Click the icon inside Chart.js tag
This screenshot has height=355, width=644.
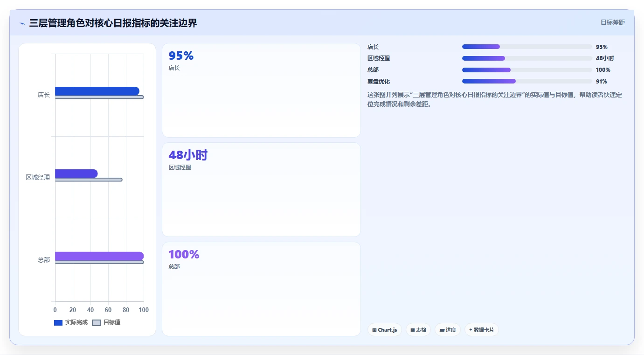374,330
